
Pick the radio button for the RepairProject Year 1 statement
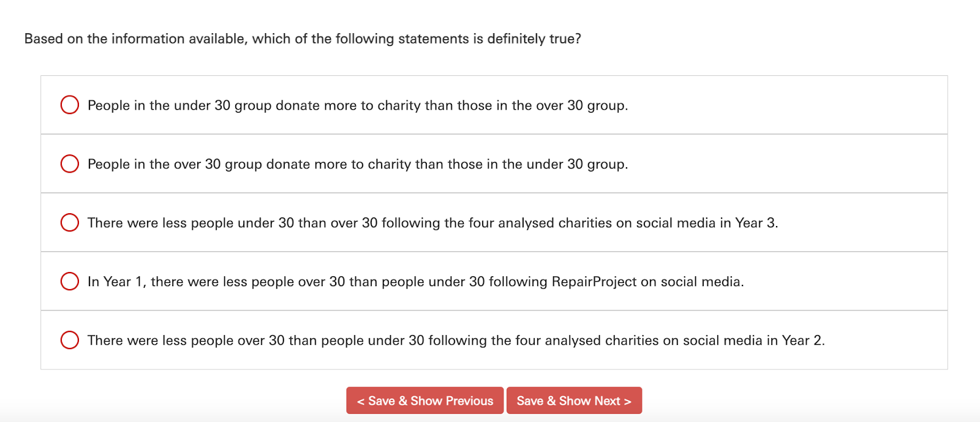pyautogui.click(x=70, y=281)
